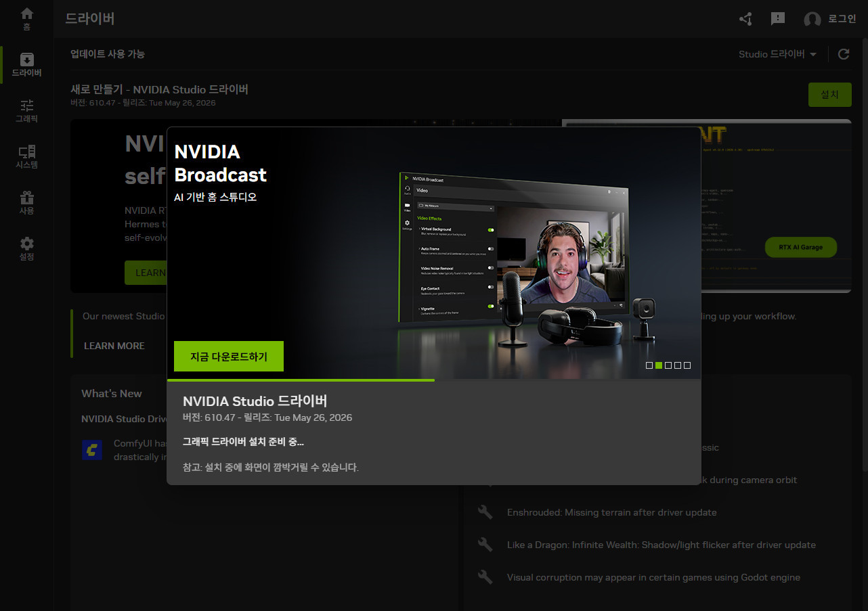868x611 pixels.
Task: Click the green 설치 install button
Action: pyautogui.click(x=830, y=95)
